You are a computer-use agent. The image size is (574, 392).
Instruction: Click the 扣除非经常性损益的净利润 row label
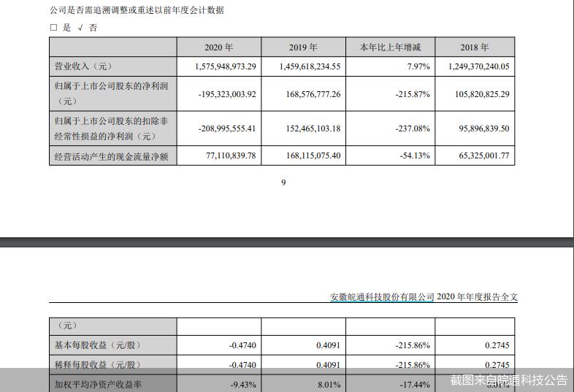(111, 128)
